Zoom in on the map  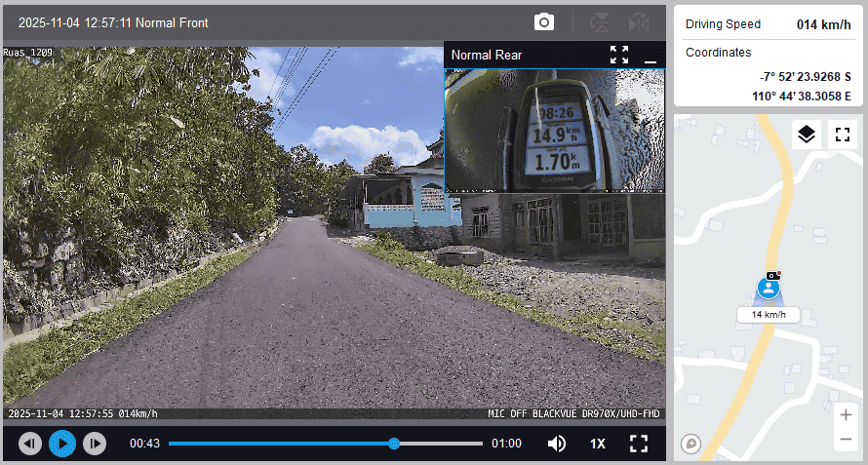click(x=846, y=415)
